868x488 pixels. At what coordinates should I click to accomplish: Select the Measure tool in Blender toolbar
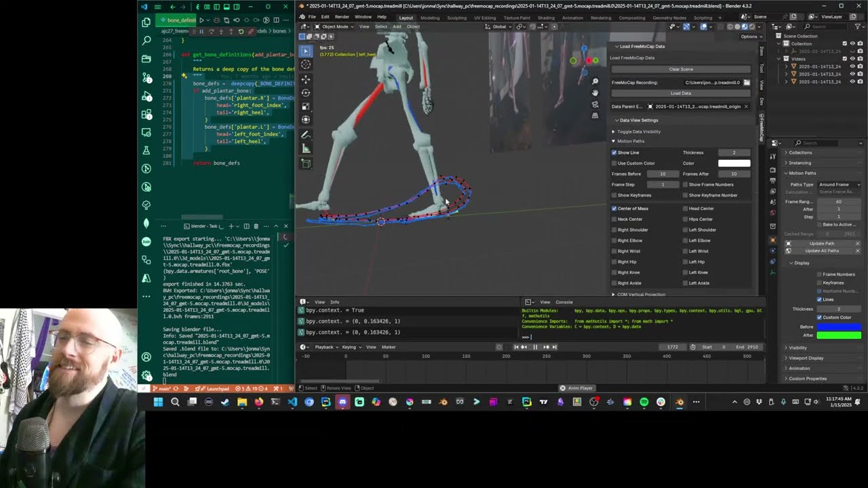tap(306, 148)
